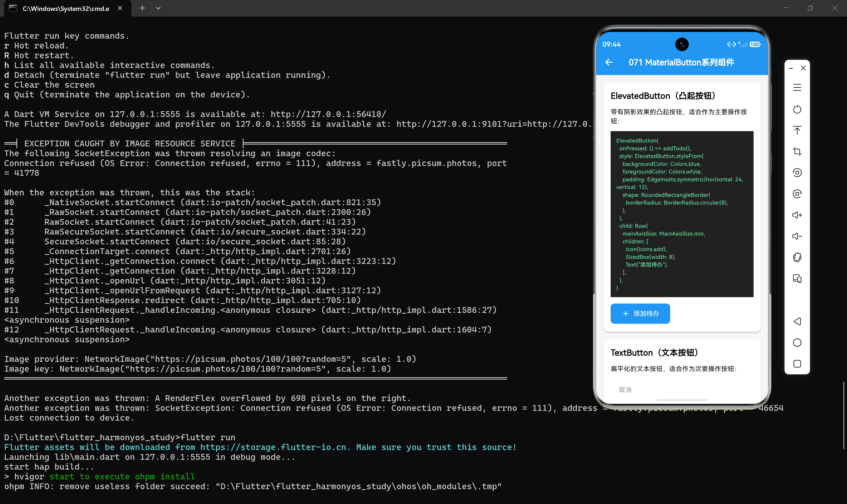Rotate emulator screen counterclockwise
847x504 pixels.
click(797, 173)
